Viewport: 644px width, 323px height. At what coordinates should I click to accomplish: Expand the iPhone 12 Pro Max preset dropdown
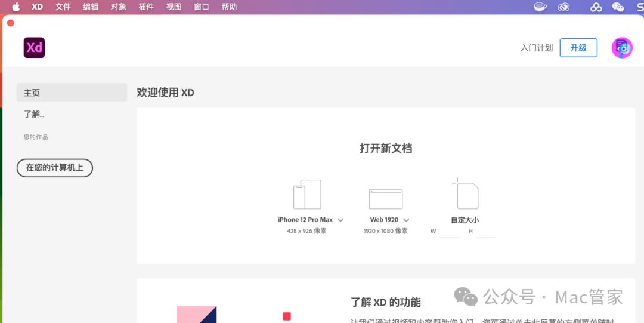pos(340,220)
